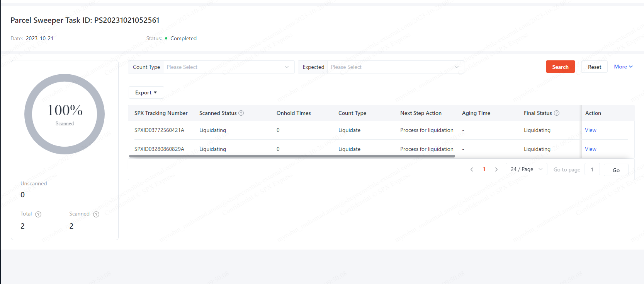Click the table horizontal scrollbar
Screen dimensions: 644x284
[292, 156]
